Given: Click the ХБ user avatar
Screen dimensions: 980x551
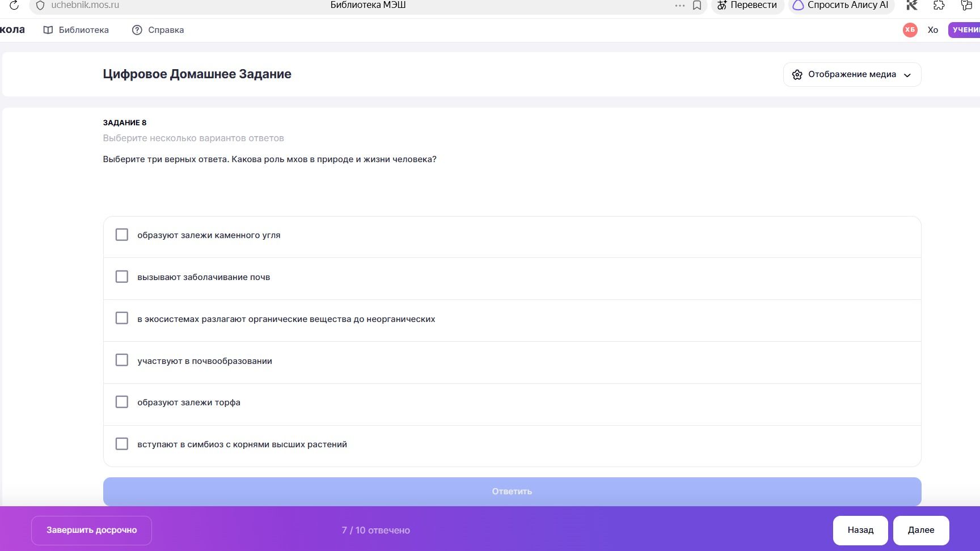Looking at the screenshot, I should point(910,30).
